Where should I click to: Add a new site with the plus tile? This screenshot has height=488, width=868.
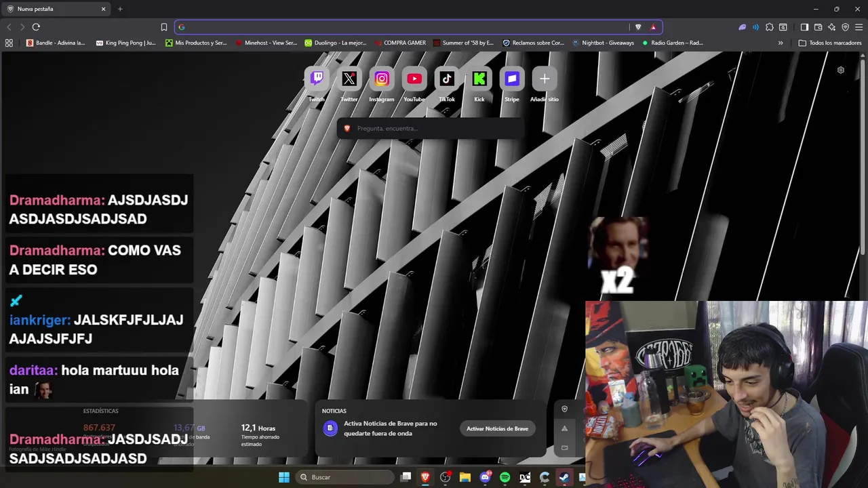coord(545,79)
